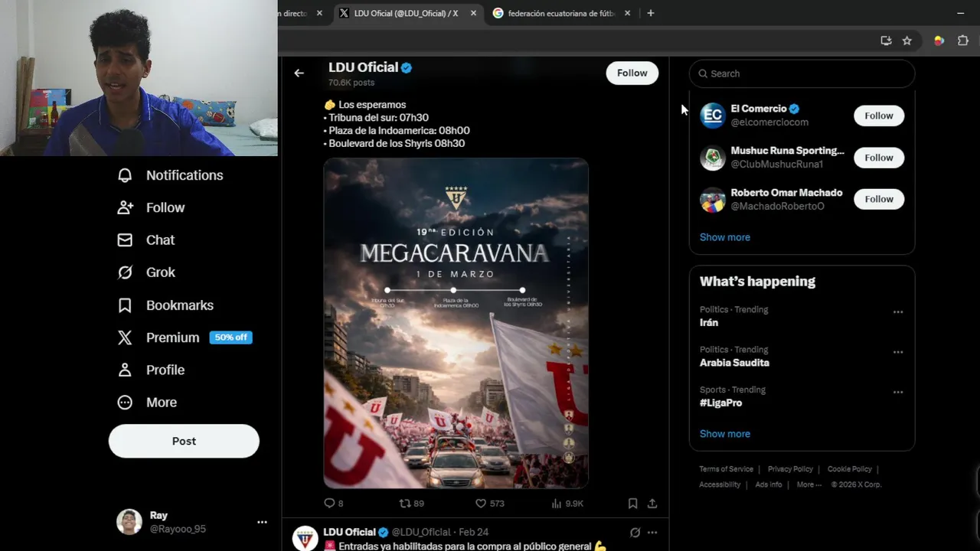
Task: Open Premium with 50% off badge
Action: [184, 337]
